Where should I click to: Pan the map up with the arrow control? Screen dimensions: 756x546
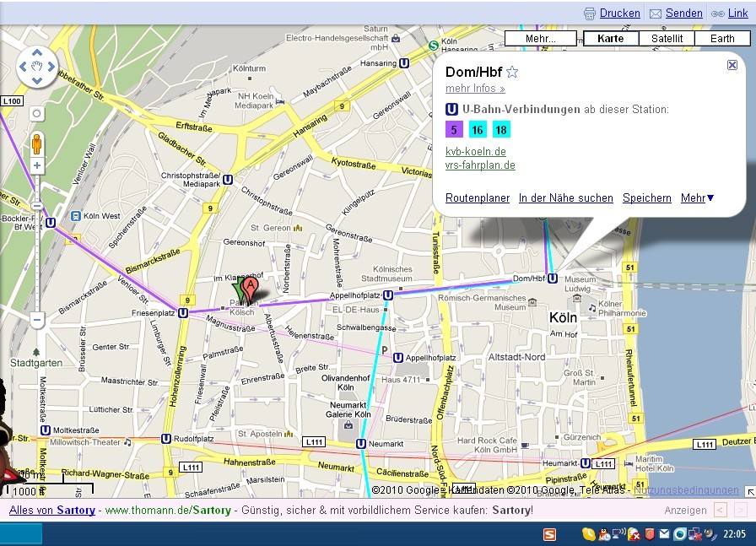pyautogui.click(x=37, y=52)
